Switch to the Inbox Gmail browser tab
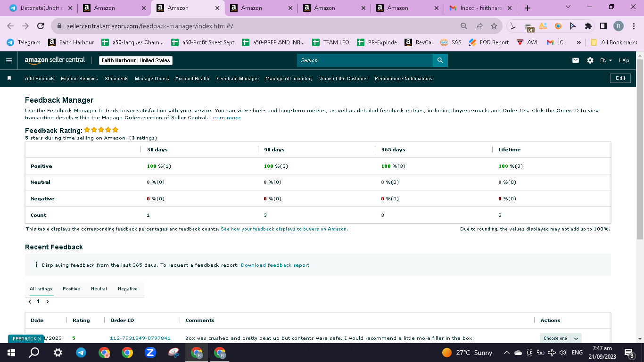 [x=480, y=8]
